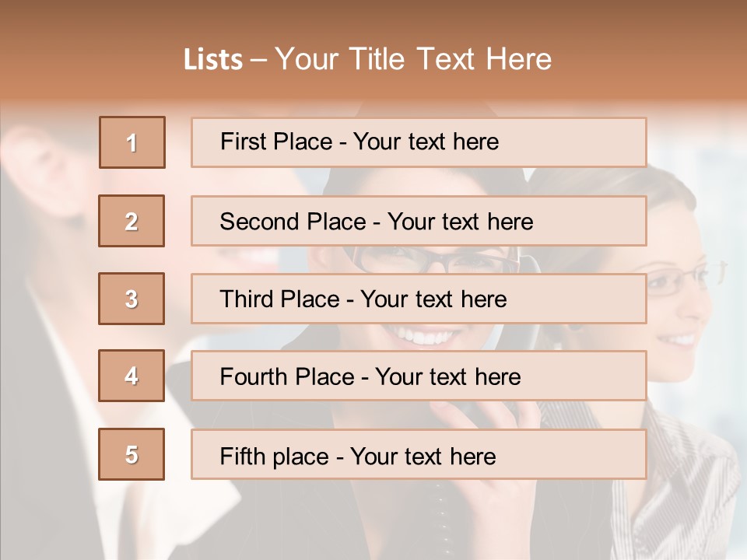Click the words Title Text Here
This screenshot has height=560, width=747.
pyautogui.click(x=450, y=59)
